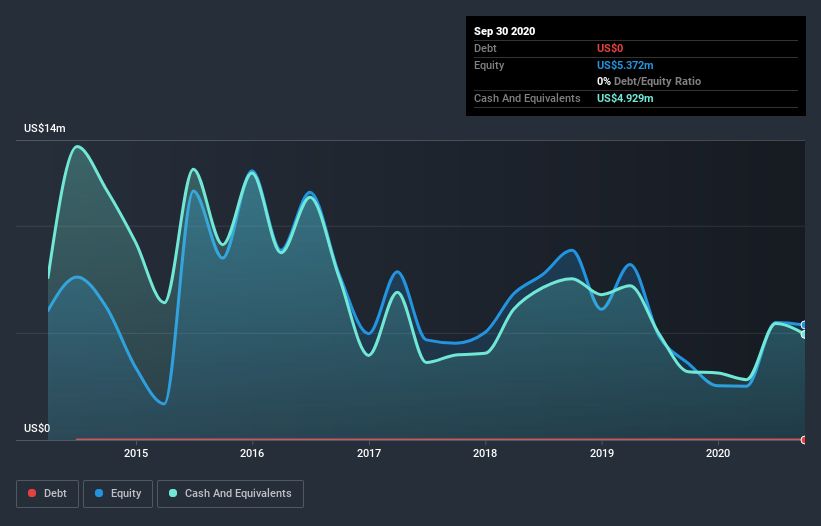Click the red US$0 debt value

tap(610, 48)
